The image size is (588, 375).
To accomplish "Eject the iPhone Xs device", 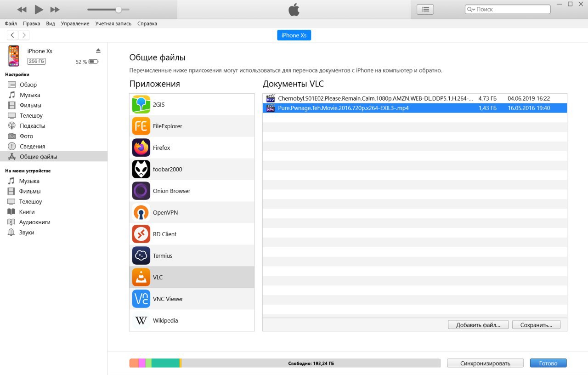I will pos(98,51).
